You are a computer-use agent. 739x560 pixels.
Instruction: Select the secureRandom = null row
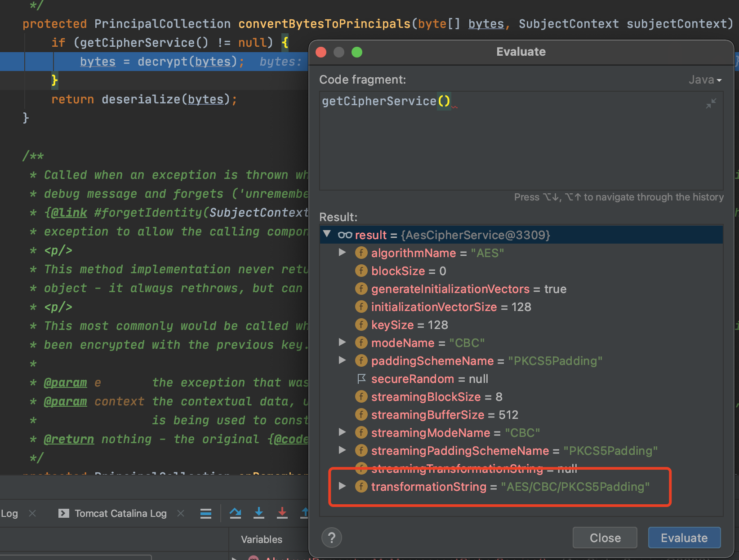(521, 379)
